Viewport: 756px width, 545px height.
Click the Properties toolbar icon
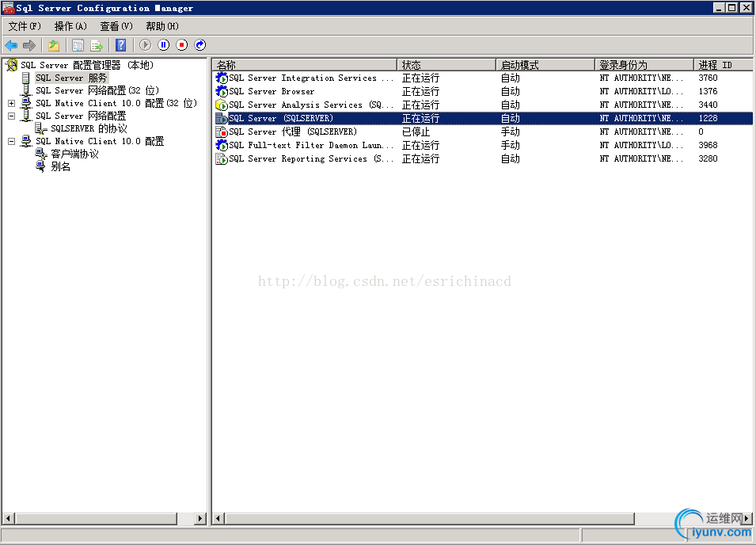(x=78, y=45)
